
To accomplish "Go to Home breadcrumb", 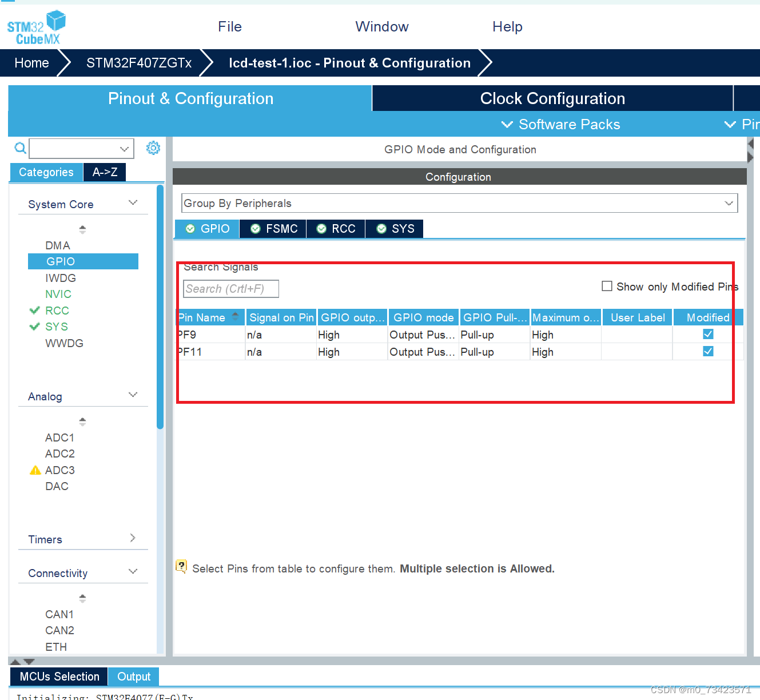I will (31, 63).
